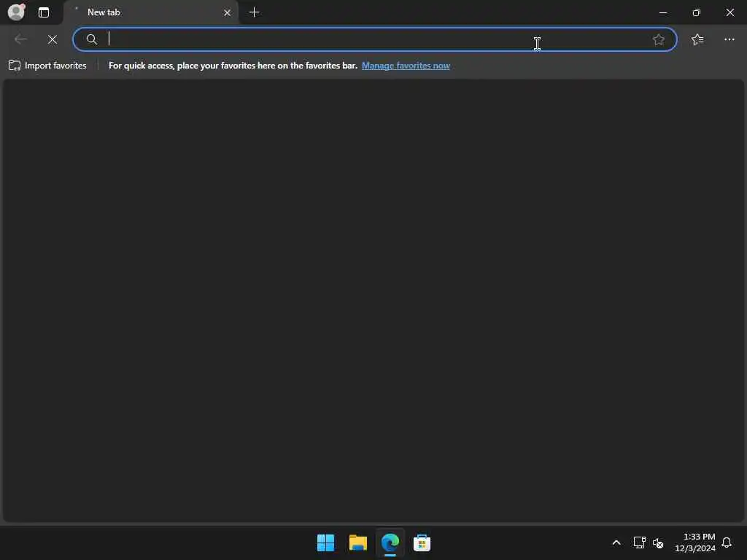The image size is (747, 560).
Task: Open the Manage favorites now link
Action: (x=406, y=66)
